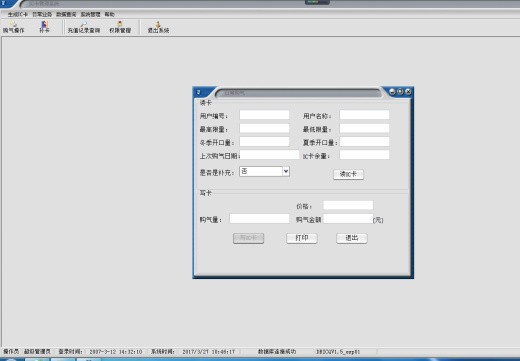The image size is (520, 361).
Task: Focus the 最低限量 input field
Action: point(364,128)
